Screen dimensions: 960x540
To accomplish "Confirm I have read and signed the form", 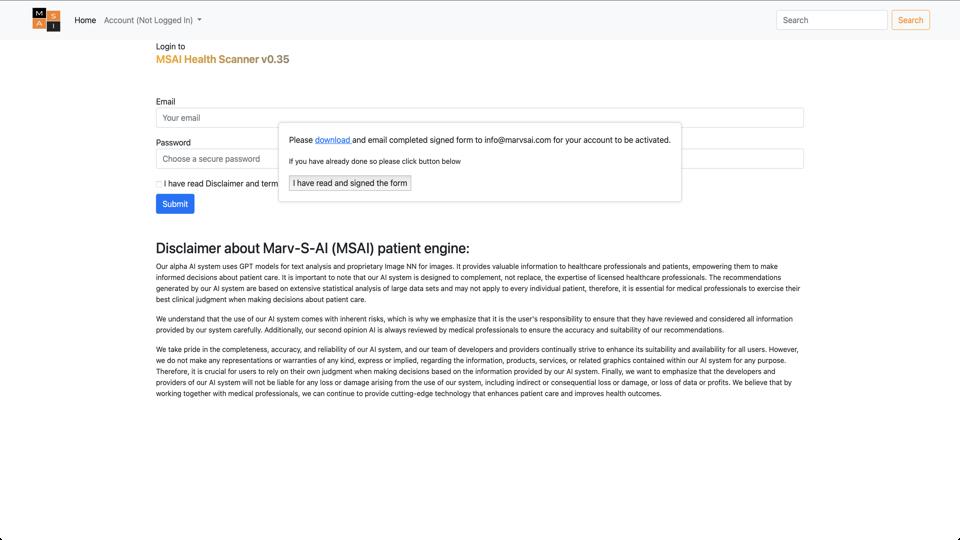I will 350,183.
